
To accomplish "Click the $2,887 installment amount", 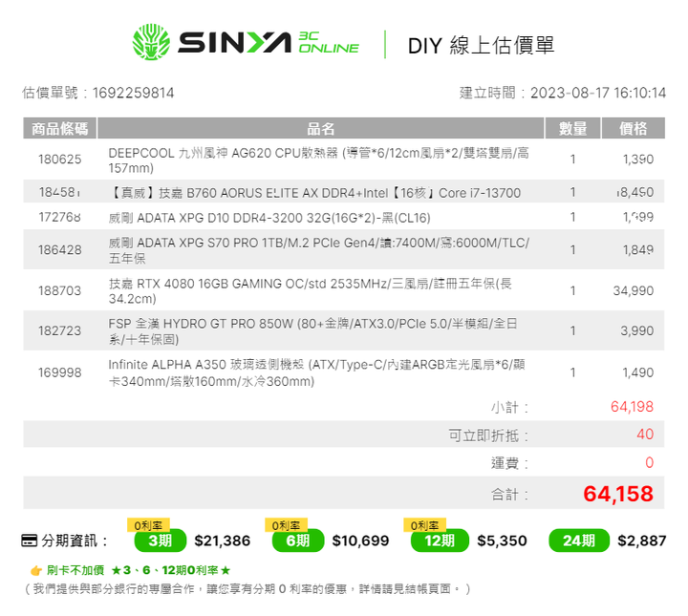I will [x=641, y=541].
